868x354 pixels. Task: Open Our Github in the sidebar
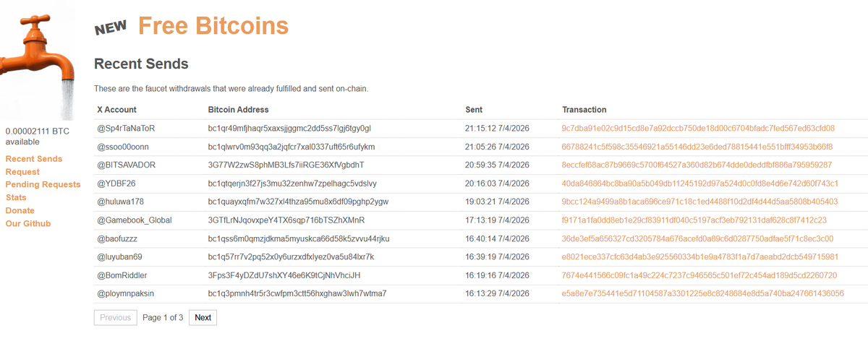[x=28, y=224]
